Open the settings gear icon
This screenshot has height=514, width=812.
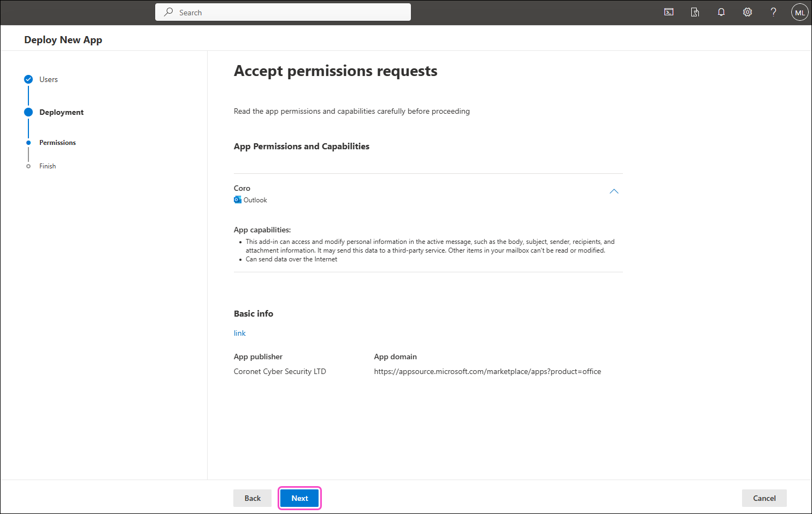coord(747,12)
